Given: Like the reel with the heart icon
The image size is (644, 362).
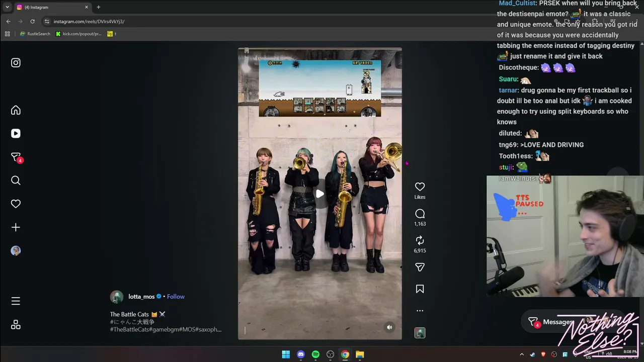Looking at the screenshot, I should [420, 187].
